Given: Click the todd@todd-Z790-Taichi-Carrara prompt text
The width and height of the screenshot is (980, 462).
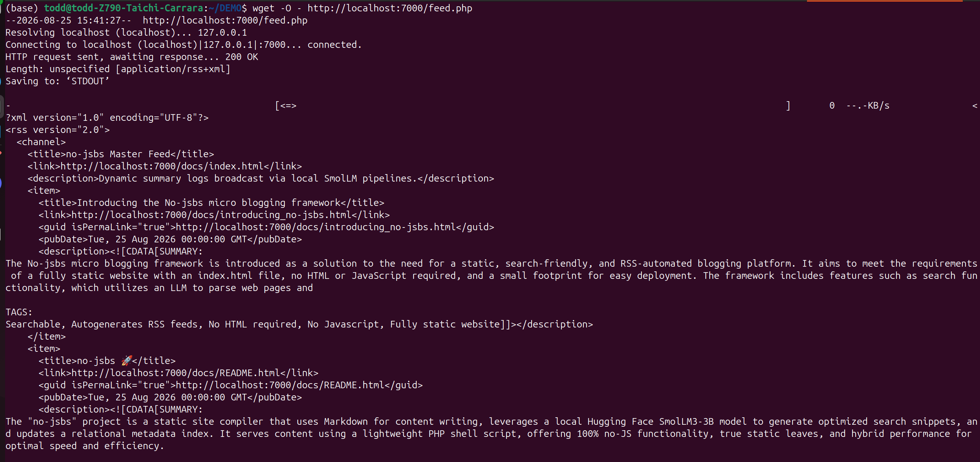Looking at the screenshot, I should [124, 8].
